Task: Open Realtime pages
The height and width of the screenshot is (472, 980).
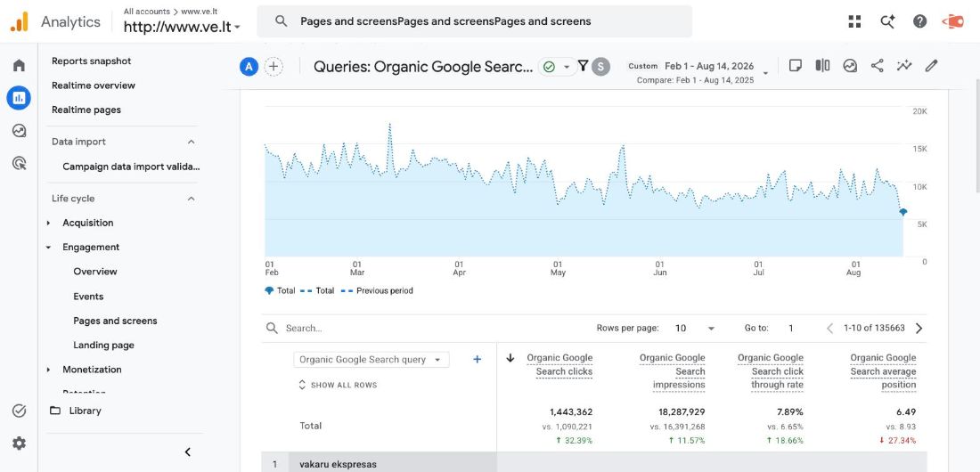Action: point(86,110)
